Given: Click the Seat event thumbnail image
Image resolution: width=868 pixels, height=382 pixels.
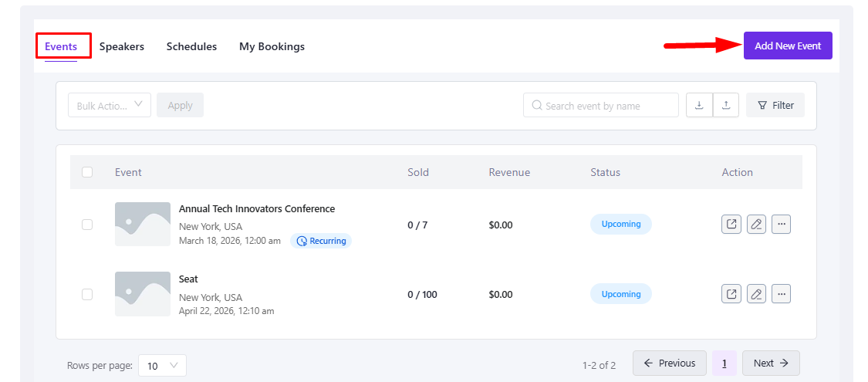Looking at the screenshot, I should point(143,294).
